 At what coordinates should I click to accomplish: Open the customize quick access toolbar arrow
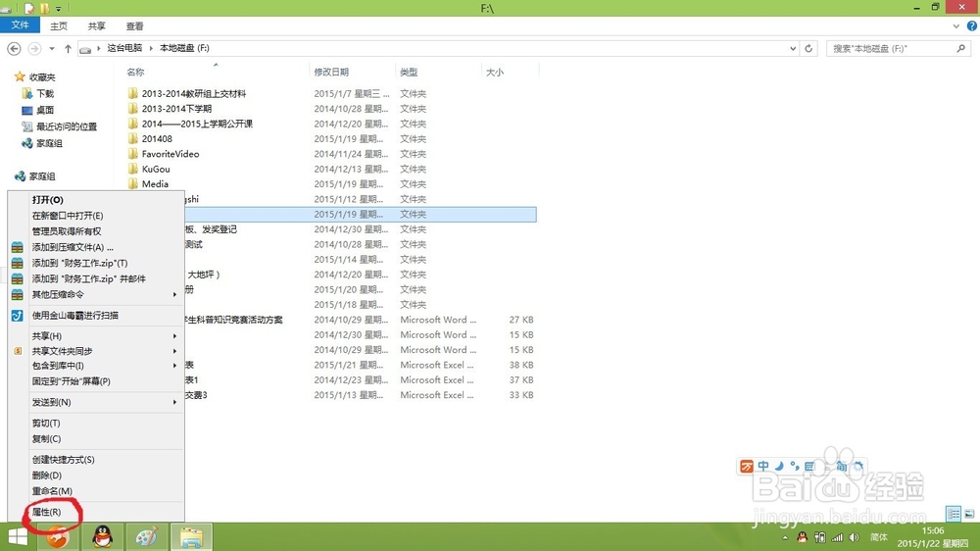[58, 9]
